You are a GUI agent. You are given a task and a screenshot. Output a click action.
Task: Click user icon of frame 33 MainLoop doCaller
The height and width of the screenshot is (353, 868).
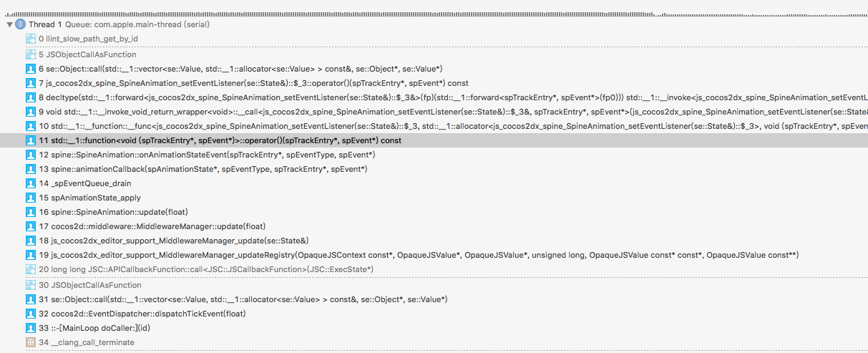31,328
